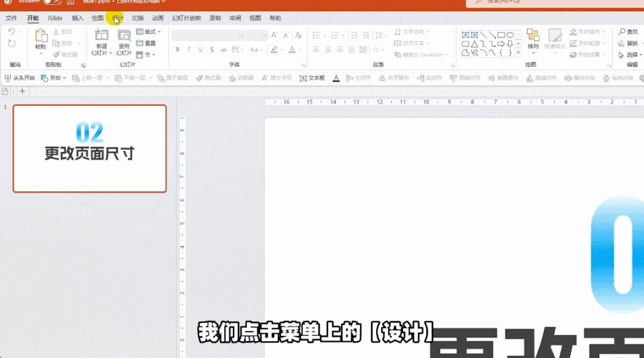
Task: Toggle underline formatting U
Action: click(x=200, y=50)
